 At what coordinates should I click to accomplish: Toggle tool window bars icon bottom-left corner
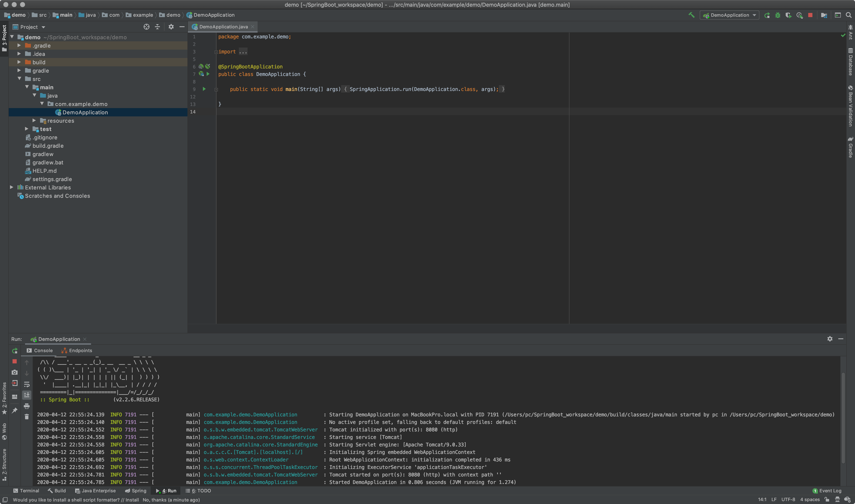[x=5, y=500]
